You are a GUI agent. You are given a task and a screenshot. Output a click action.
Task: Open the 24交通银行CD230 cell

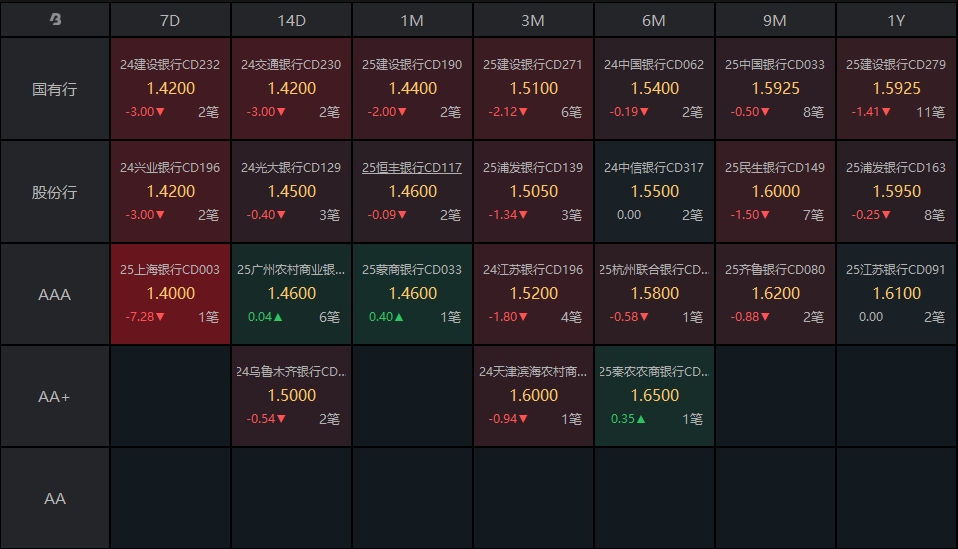(x=291, y=89)
